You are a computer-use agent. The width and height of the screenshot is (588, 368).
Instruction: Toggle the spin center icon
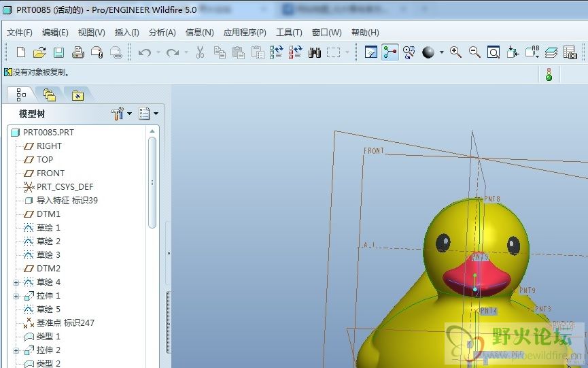tap(390, 52)
